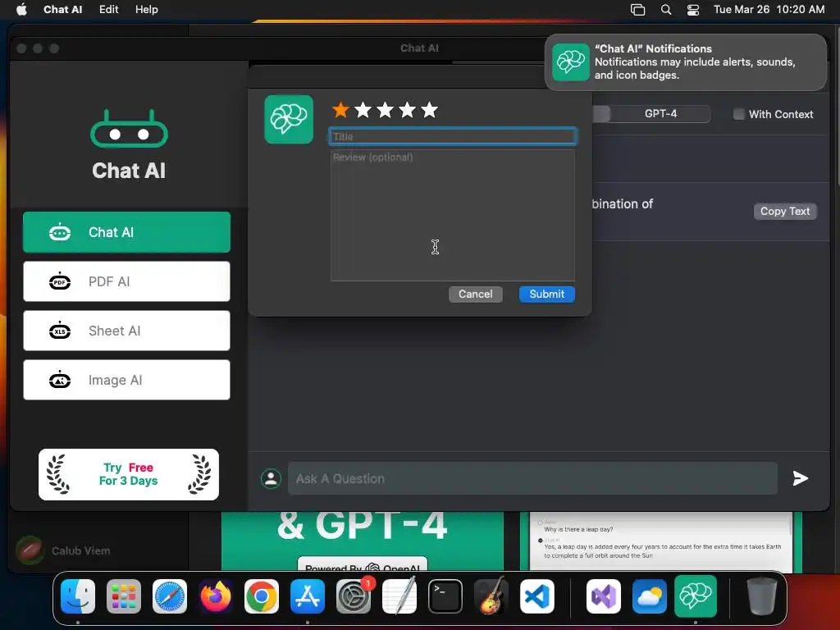Open System Settings from the Dock

pyautogui.click(x=354, y=596)
